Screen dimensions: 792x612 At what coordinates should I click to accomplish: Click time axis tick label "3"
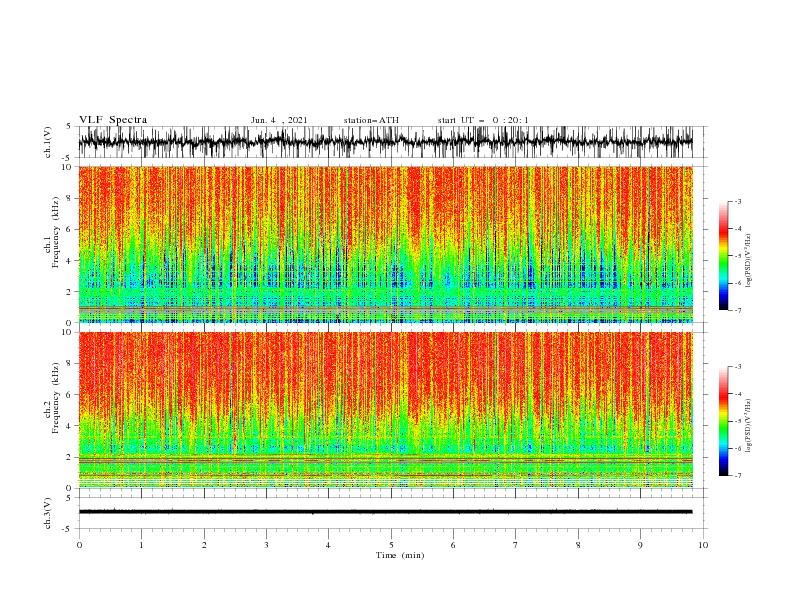click(266, 545)
